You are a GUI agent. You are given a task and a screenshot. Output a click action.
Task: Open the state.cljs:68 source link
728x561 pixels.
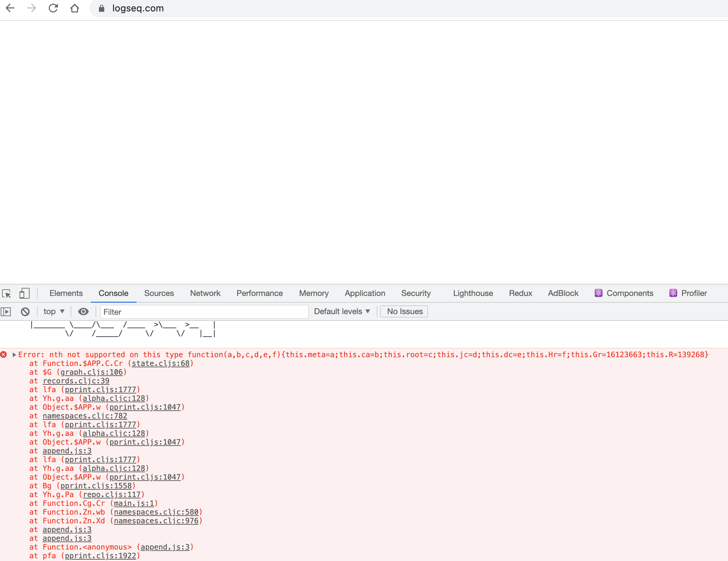(x=160, y=363)
